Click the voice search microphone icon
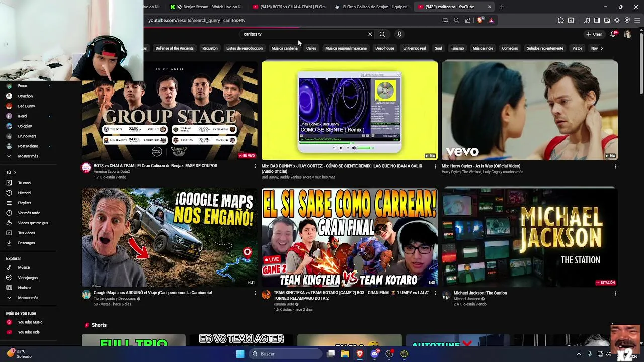 point(399,34)
